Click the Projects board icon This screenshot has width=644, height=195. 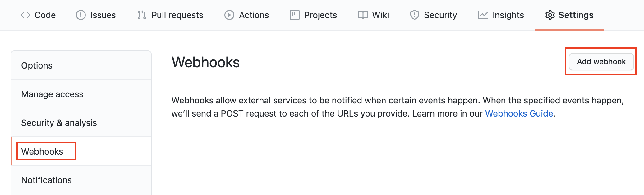click(294, 15)
